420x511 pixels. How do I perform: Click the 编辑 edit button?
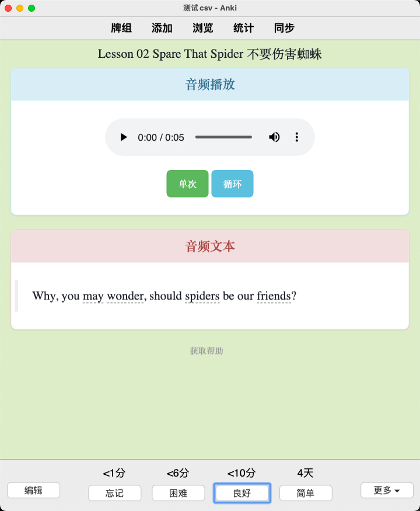point(33,490)
